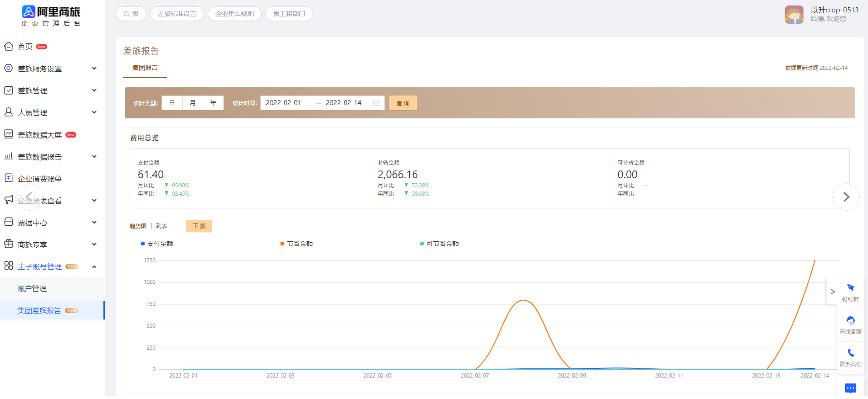This screenshot has height=399, width=868.
Task: Click the 节省金额 2,066.16 value
Action: [x=398, y=175]
